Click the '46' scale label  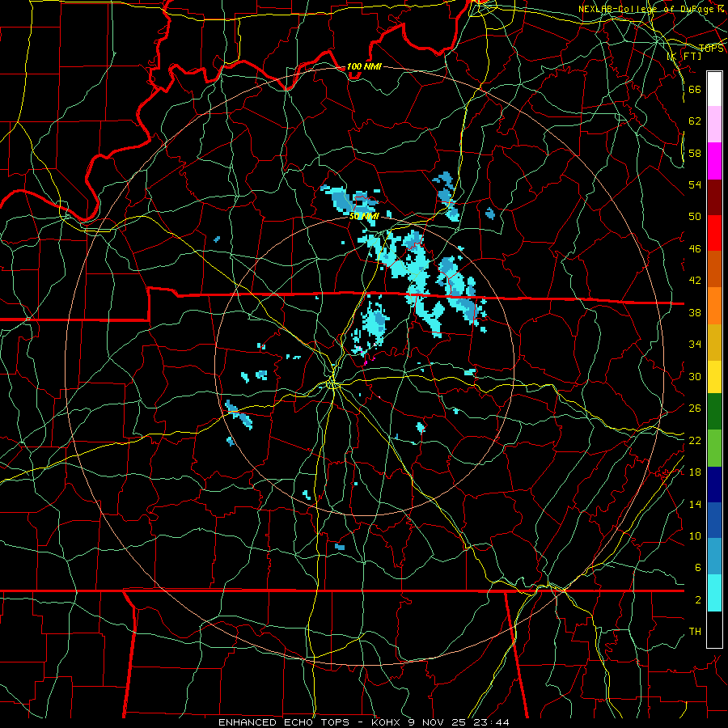pyautogui.click(x=695, y=248)
